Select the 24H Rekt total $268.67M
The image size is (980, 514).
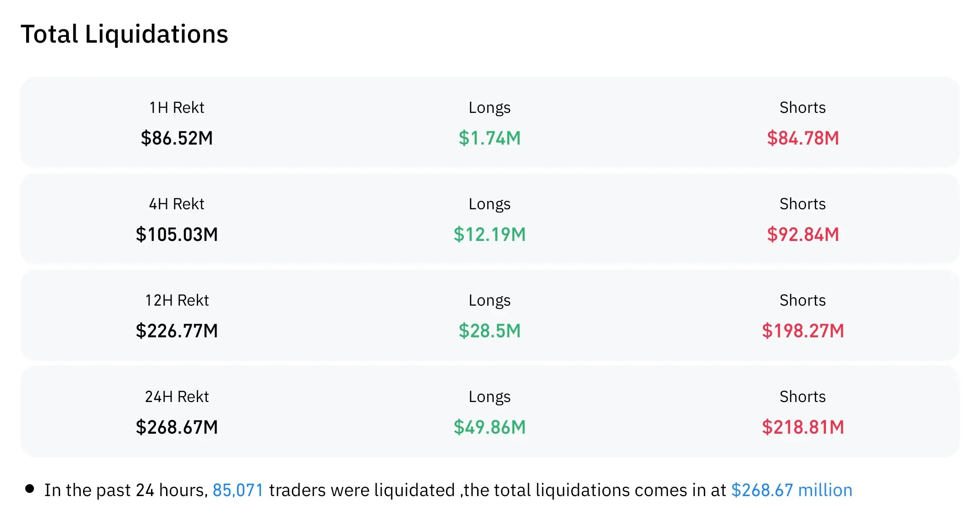[x=177, y=427]
